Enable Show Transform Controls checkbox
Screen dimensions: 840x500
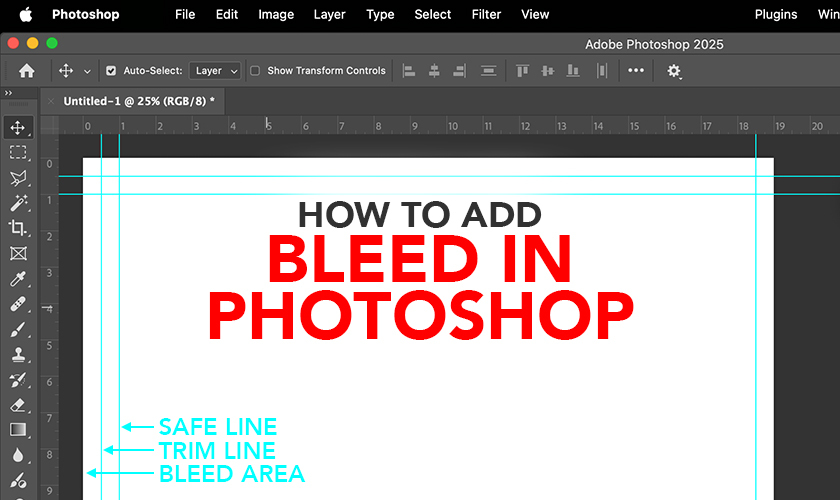(255, 71)
